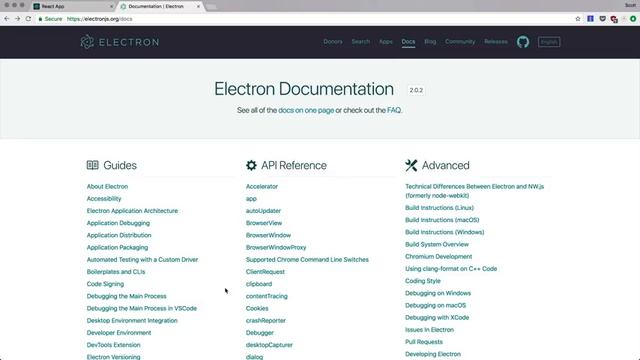Open the GitHub octocat icon link
The image size is (640, 360).
pos(523,42)
